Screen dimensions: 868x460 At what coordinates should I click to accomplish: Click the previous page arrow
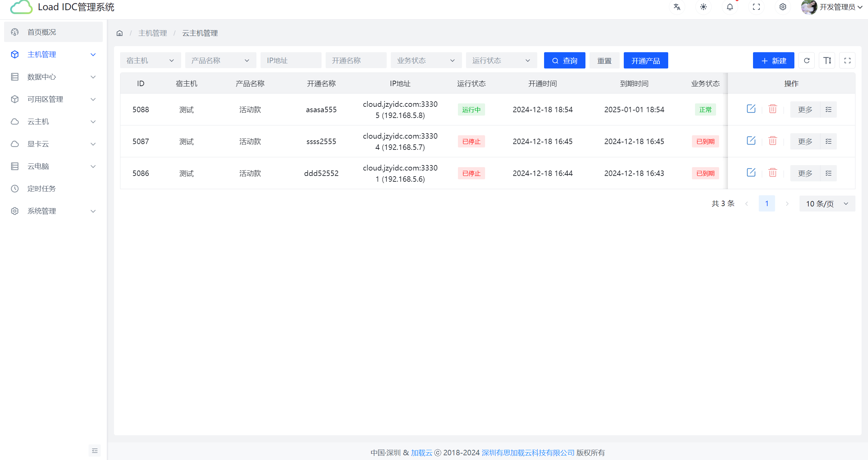746,204
